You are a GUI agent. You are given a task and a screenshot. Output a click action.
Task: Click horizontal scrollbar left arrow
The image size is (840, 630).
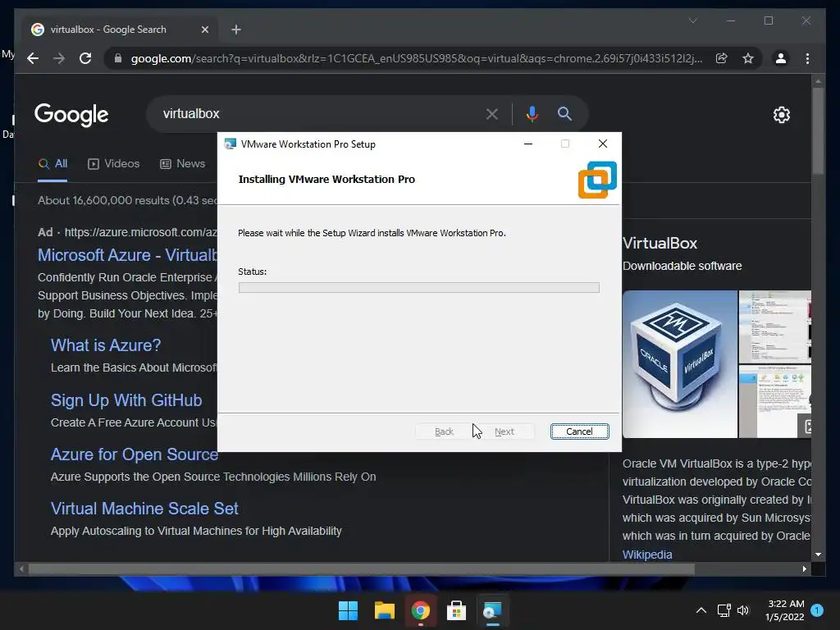click(x=21, y=569)
